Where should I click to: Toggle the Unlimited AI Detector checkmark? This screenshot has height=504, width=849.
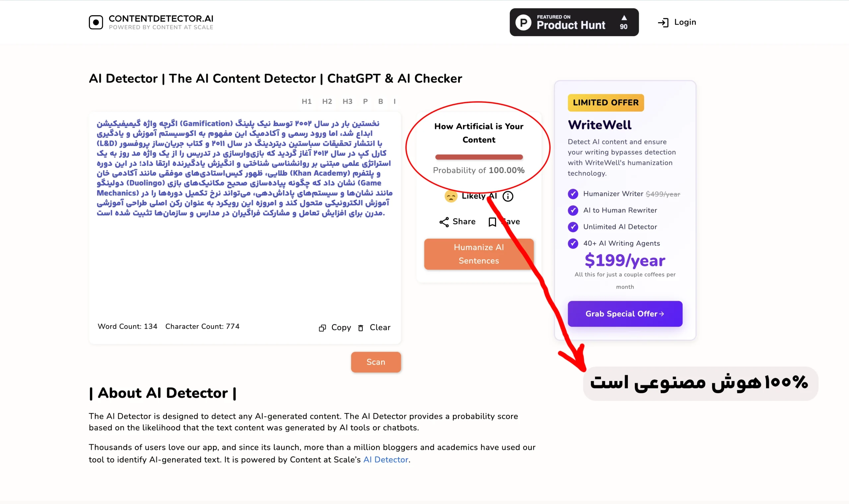[x=573, y=227]
